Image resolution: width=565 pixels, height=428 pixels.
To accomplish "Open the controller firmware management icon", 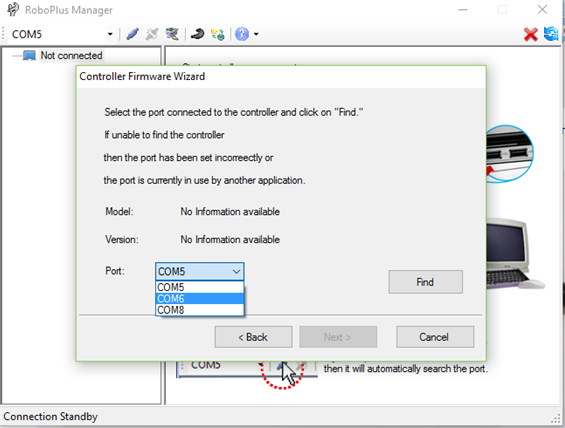I will (172, 34).
